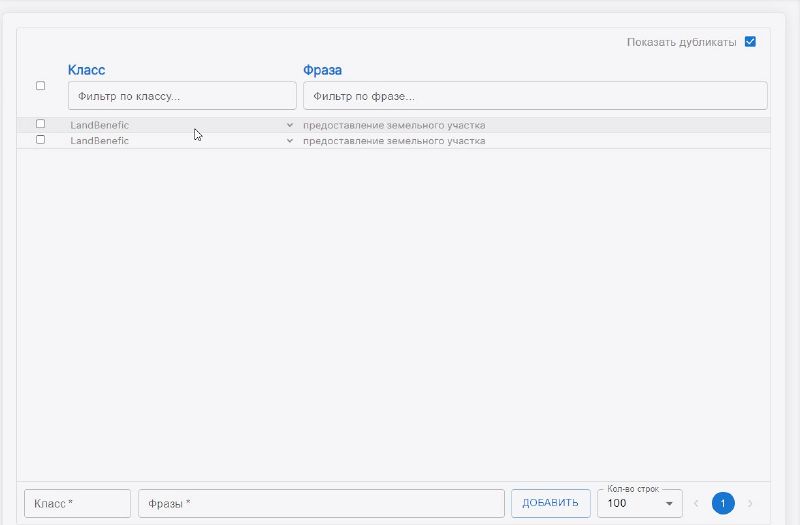Viewport: 800px width, 525px height.
Task: Tick the select-all checkbox in table header
Action: click(x=41, y=86)
